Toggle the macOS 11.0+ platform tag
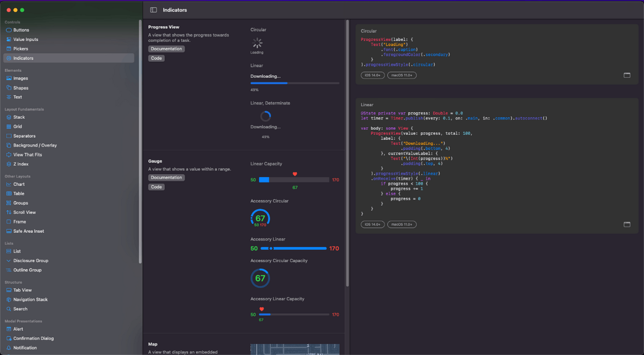 (x=401, y=75)
